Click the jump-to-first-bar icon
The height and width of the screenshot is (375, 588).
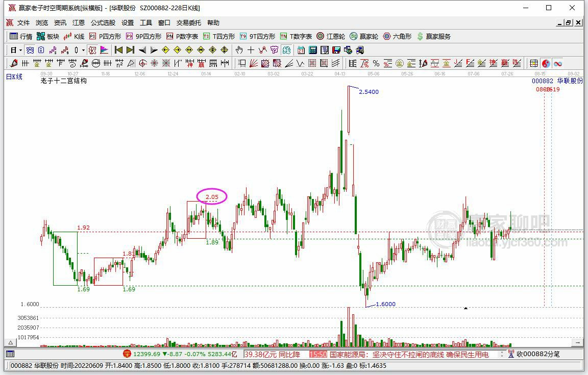click(x=118, y=50)
